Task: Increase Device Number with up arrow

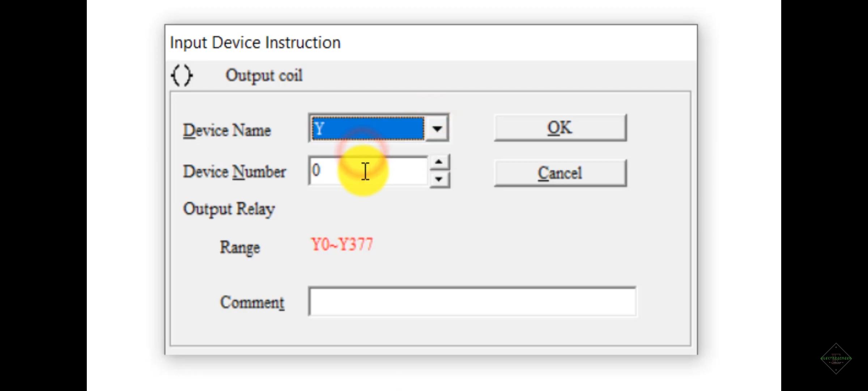Action: pos(439,162)
